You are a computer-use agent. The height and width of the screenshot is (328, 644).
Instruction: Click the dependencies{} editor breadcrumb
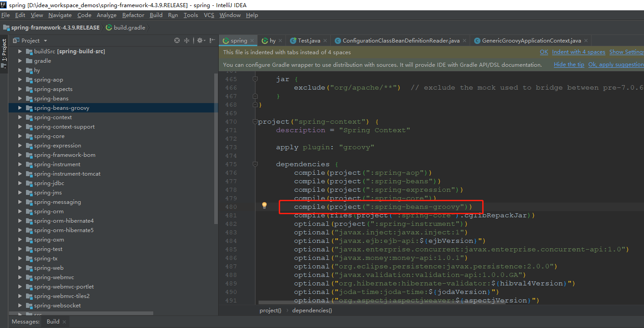pos(312,310)
